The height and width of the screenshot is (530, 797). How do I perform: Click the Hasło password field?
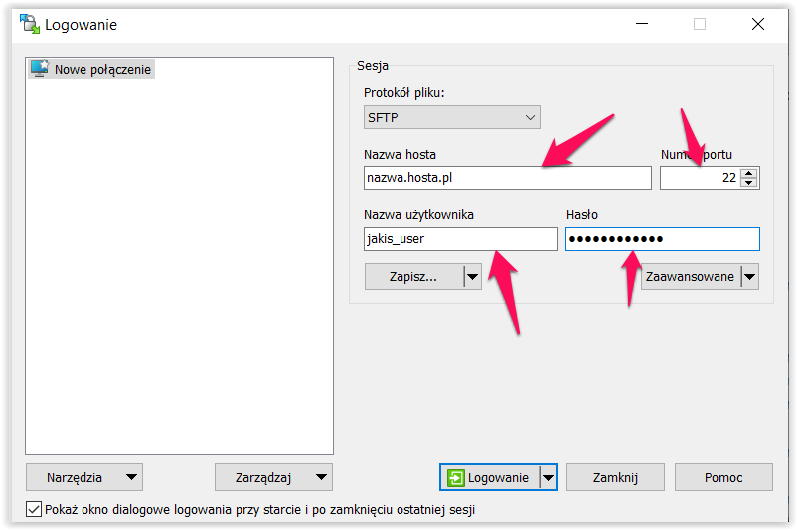click(x=661, y=239)
